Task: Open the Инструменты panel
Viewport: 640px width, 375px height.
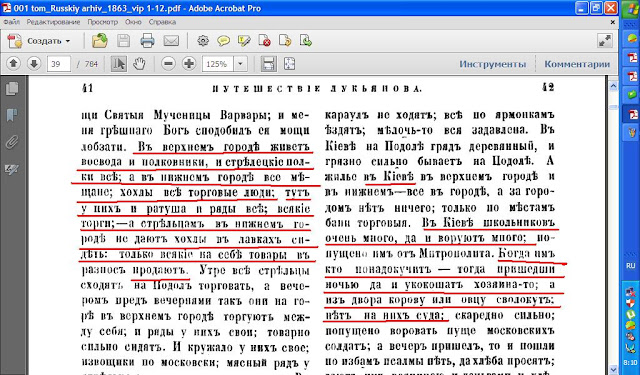Action: click(493, 64)
